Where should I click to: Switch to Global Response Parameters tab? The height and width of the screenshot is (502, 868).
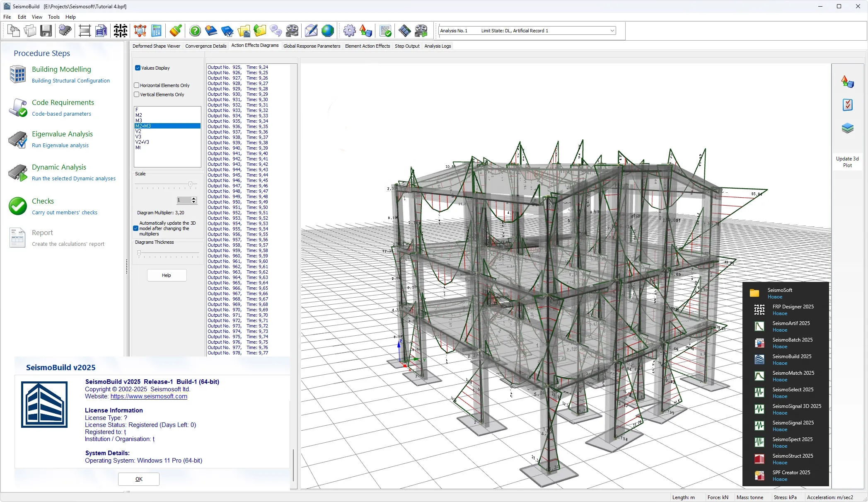(x=312, y=46)
